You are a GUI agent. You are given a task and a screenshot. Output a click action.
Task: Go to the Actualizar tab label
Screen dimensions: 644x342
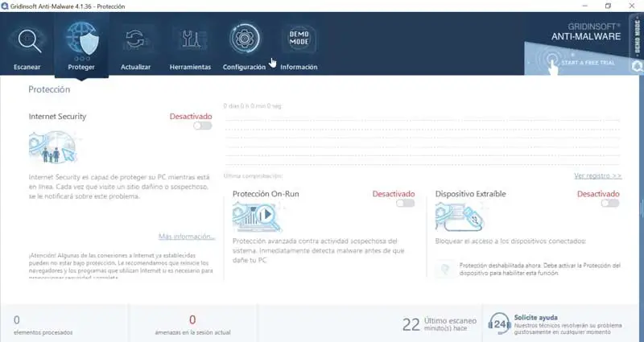[135, 67]
